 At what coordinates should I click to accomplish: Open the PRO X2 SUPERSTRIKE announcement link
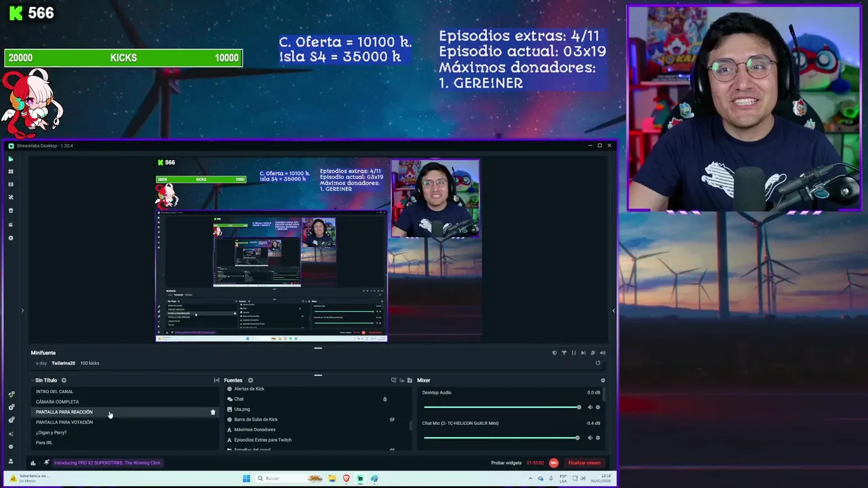[x=107, y=463]
